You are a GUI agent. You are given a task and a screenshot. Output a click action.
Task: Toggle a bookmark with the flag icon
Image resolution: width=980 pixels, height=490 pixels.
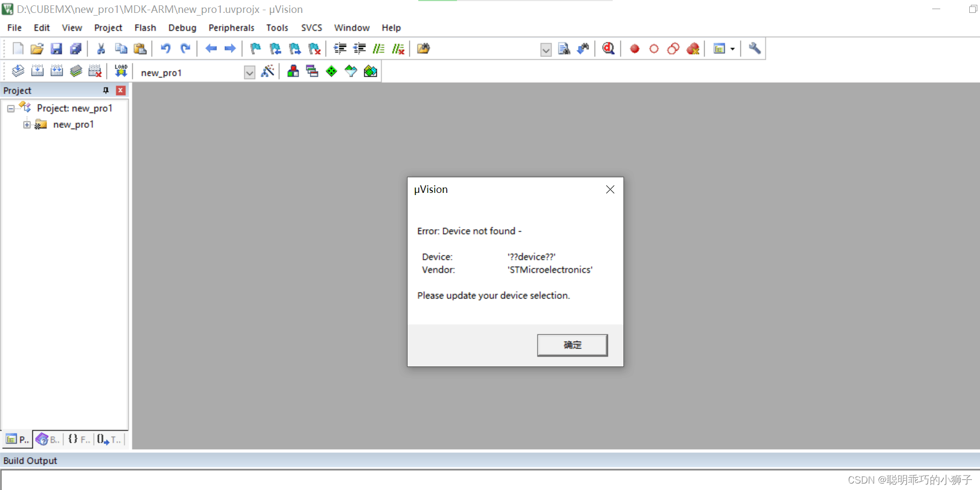pos(255,48)
